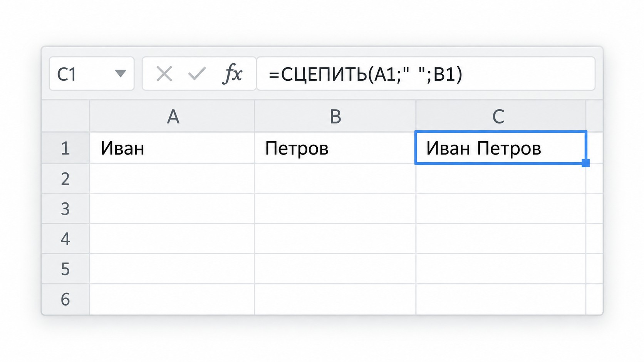Viewport: 644px width, 362px height.
Task: Click formula bar with =СЦЕПИТЬ formula
Action: point(426,74)
